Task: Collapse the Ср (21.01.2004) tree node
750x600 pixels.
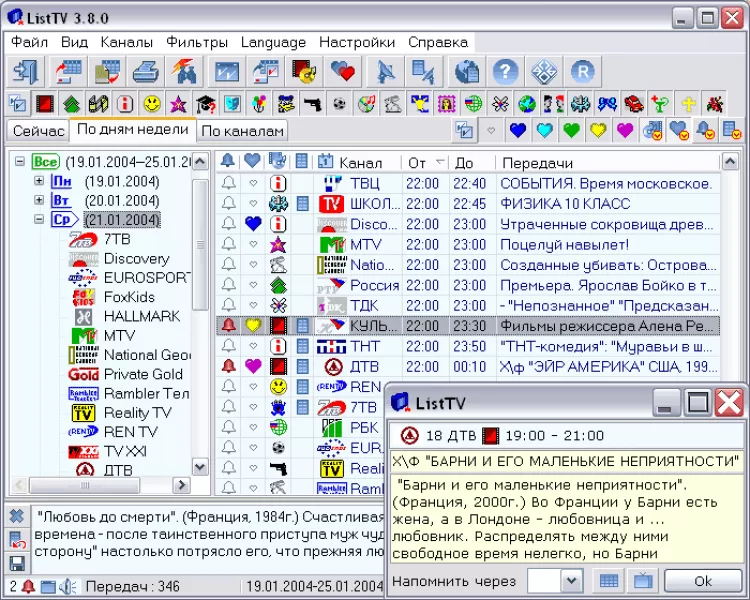Action: click(x=39, y=220)
